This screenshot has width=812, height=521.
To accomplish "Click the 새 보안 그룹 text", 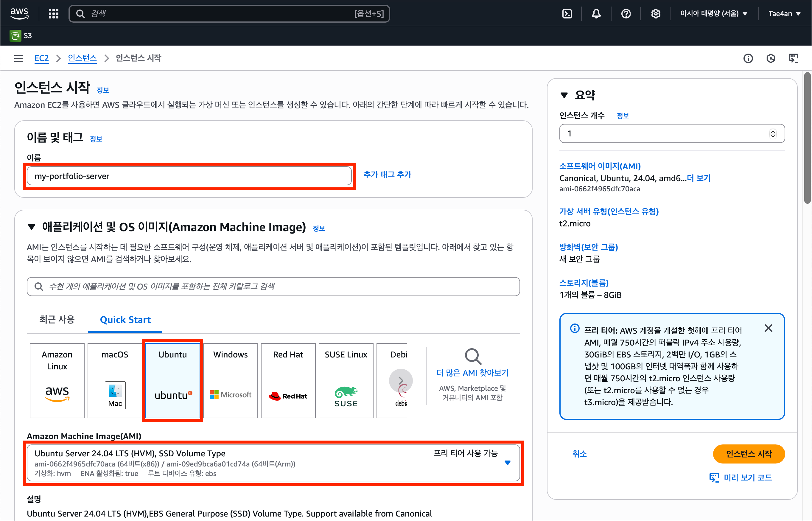I will pos(580,259).
